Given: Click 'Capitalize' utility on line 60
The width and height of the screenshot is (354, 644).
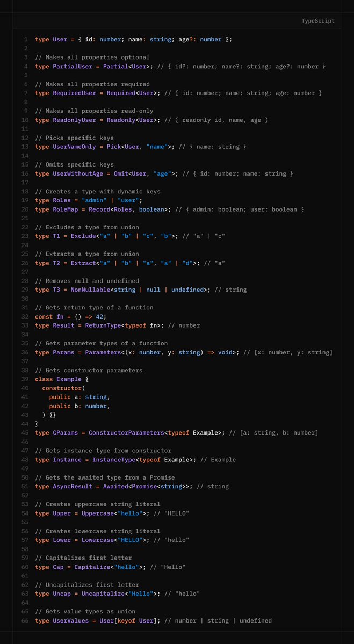Looking at the screenshot, I should coord(92,567).
